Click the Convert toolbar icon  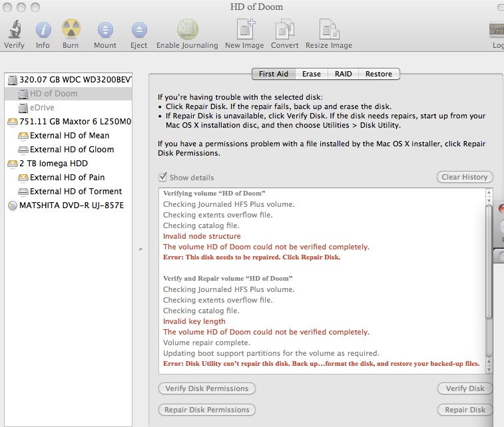(x=285, y=29)
